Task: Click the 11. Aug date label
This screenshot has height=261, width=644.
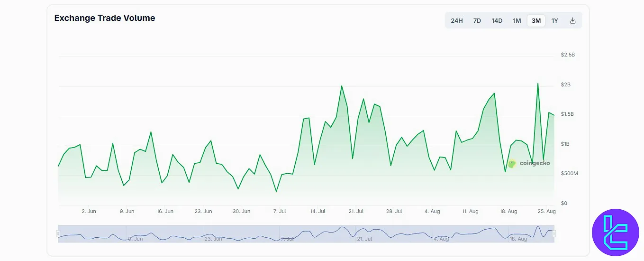Action: click(x=471, y=211)
